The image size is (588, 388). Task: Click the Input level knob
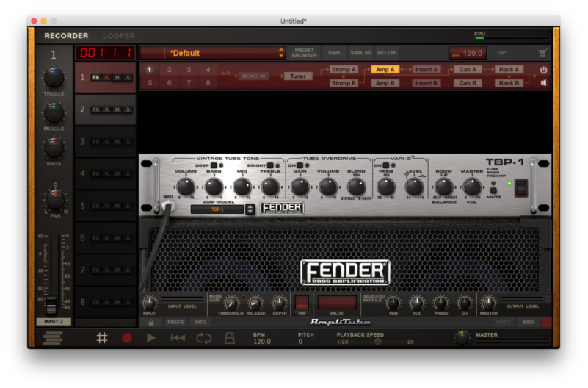click(149, 303)
